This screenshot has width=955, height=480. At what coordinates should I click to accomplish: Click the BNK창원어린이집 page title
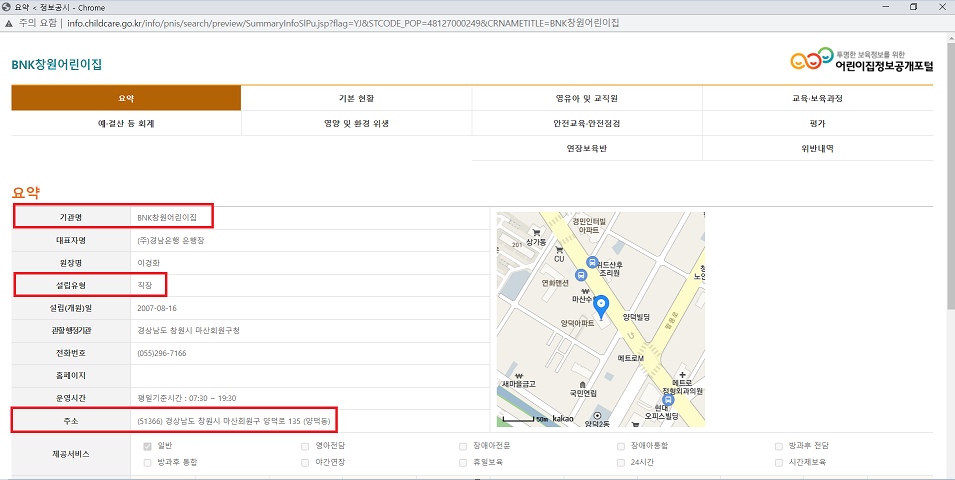coord(57,65)
